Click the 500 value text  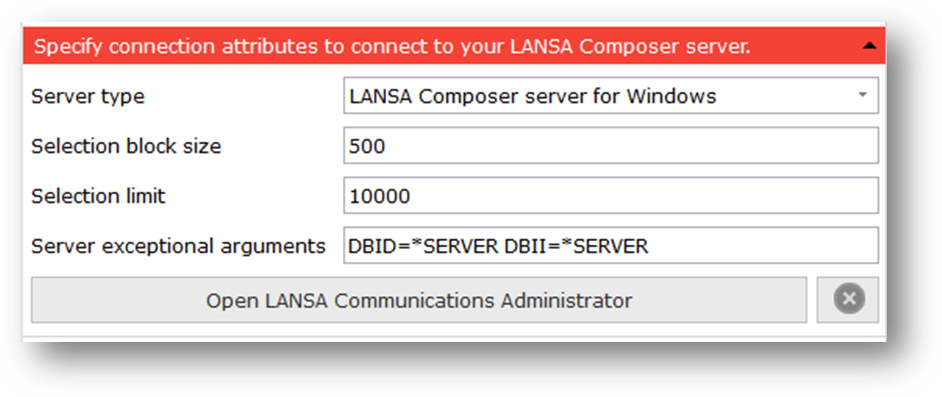tap(367, 146)
